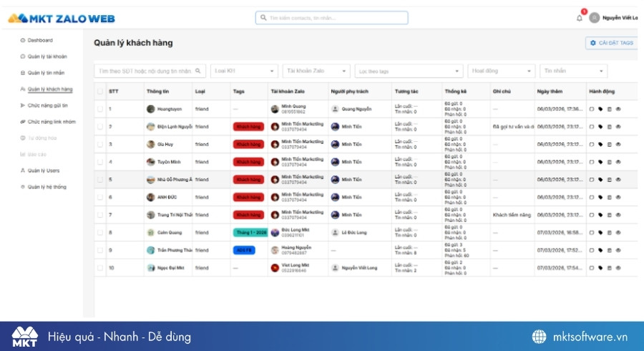Viewport: 644px width, 351px height.
Task: Tick the select-all checkbox in the table header
Action: pos(100,92)
